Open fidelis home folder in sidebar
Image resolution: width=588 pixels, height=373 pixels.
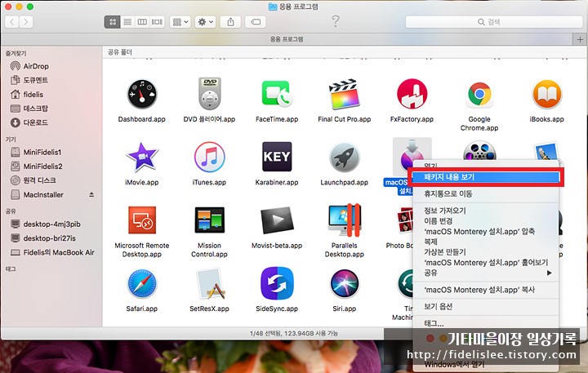tap(33, 95)
